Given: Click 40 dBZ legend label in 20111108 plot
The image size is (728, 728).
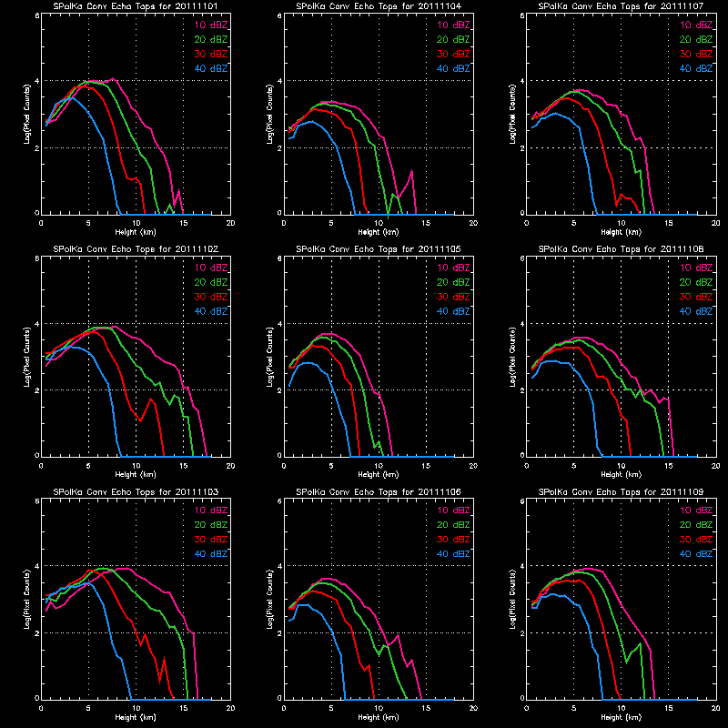Looking at the screenshot, I should [696, 311].
